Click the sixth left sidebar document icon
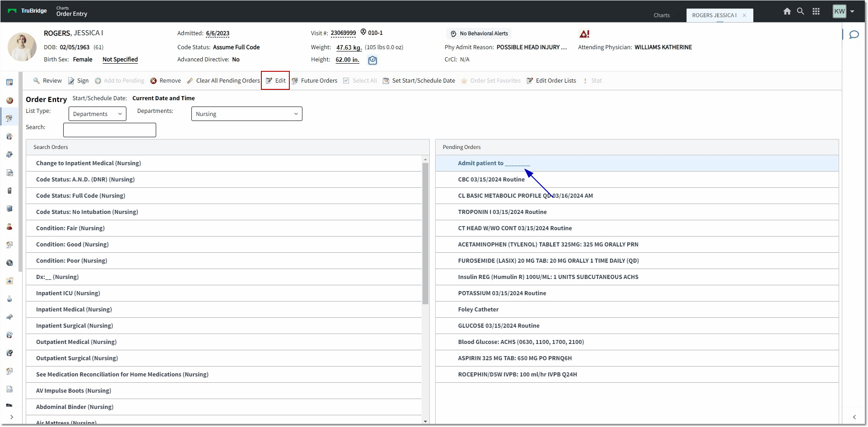868x427 pixels. [9, 172]
